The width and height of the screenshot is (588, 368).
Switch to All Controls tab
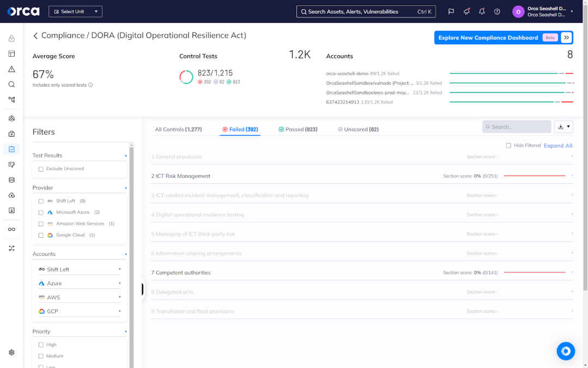coord(179,129)
